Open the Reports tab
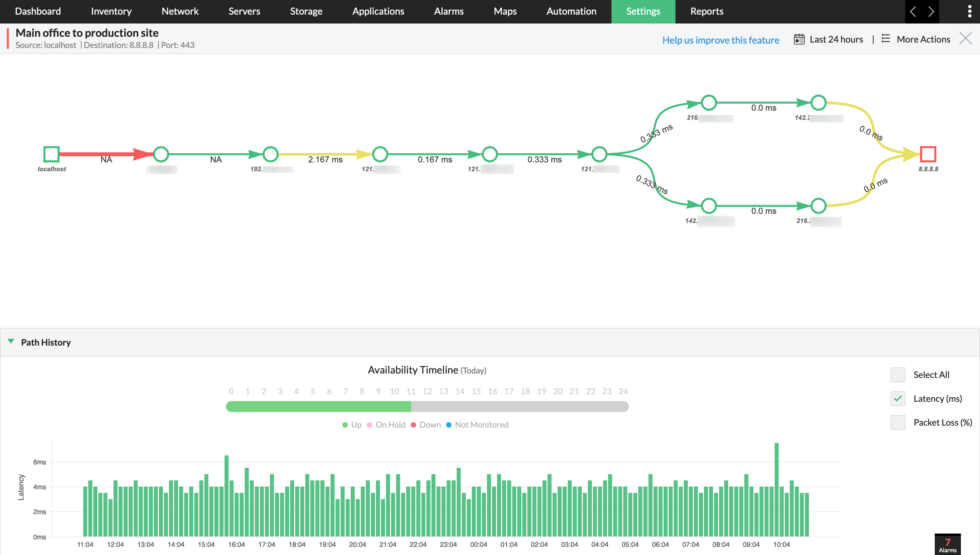The width and height of the screenshot is (980, 555). tap(706, 12)
